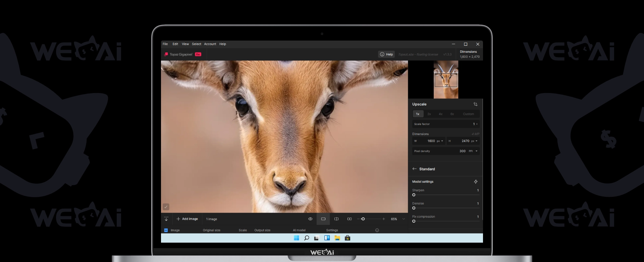Adjust the Denoise slider handle

click(414, 208)
